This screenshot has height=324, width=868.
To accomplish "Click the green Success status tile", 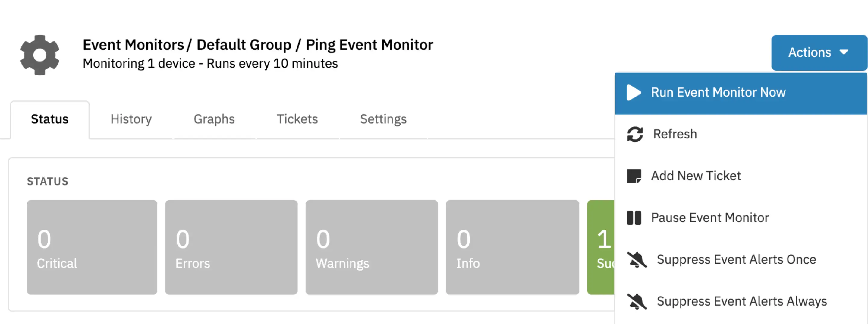I will coord(601,247).
